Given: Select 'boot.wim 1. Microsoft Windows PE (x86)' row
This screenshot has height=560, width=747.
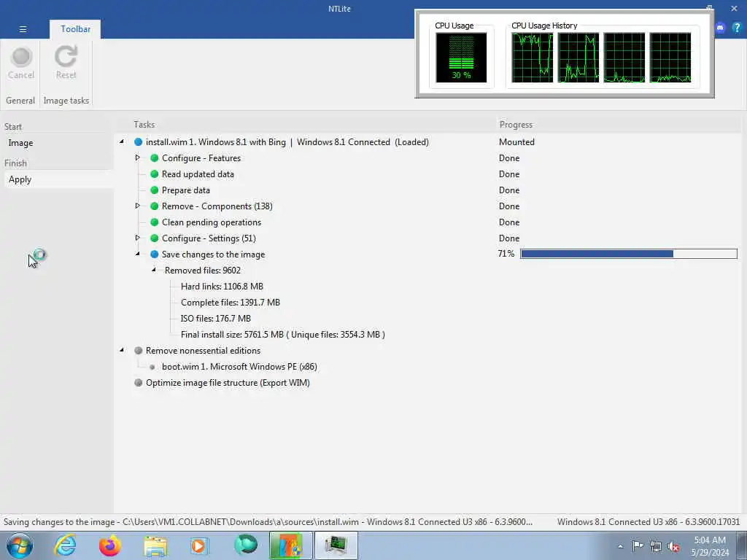Looking at the screenshot, I should tap(239, 367).
